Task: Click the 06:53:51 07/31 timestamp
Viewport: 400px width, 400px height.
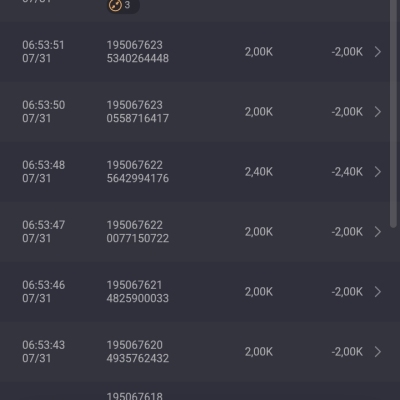Action: click(x=43, y=52)
